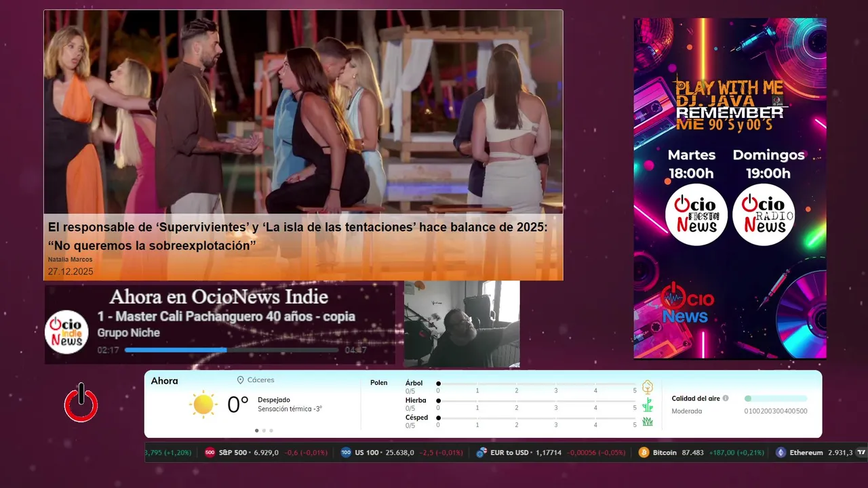Click the total duration 04:47
Screen dimensions: 868x488
(x=355, y=350)
